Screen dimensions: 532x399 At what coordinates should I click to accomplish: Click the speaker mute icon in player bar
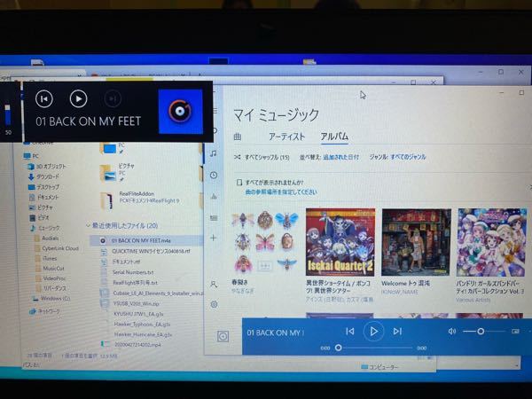pyautogui.click(x=452, y=331)
